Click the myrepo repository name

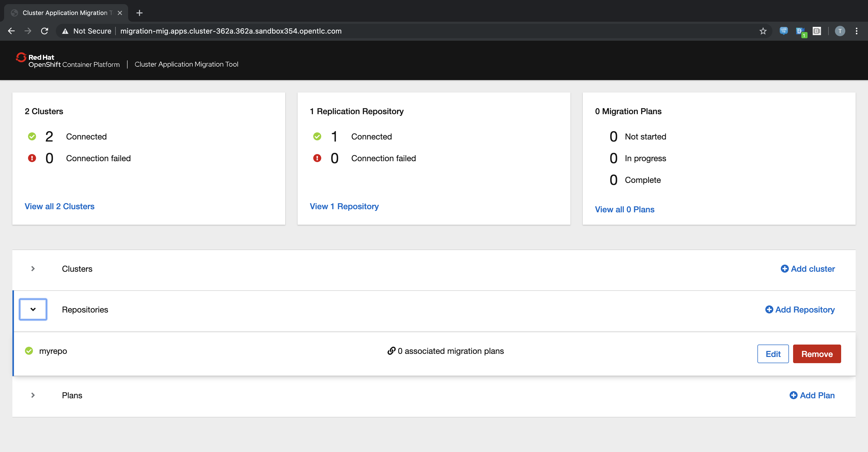pyautogui.click(x=53, y=351)
